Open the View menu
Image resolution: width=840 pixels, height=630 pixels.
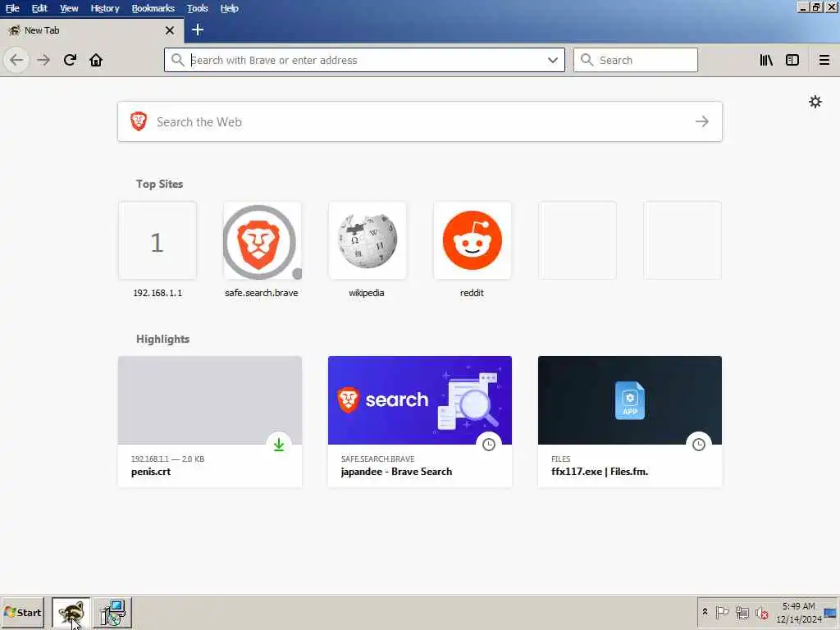(69, 8)
